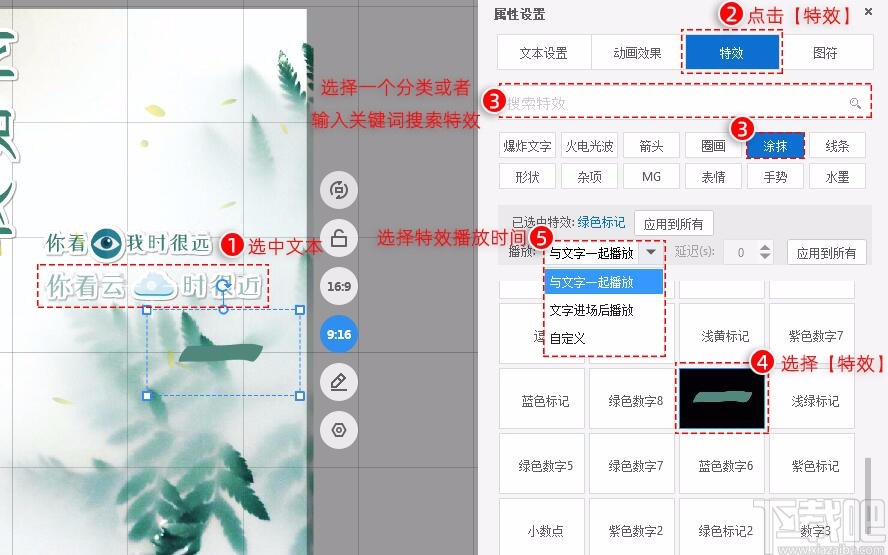Image resolution: width=888 pixels, height=555 pixels.
Task: Pick the green smear preview effect thumbnail
Action: [722, 398]
